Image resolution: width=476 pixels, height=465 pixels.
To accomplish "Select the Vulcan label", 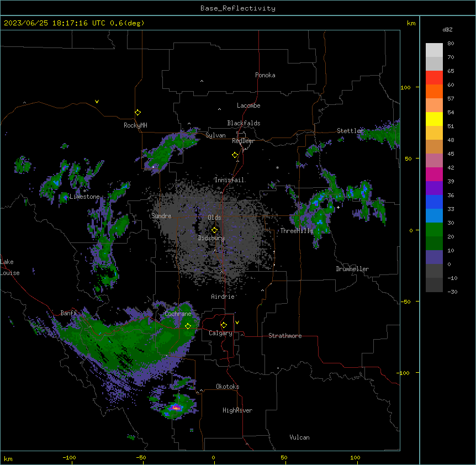I will pyautogui.click(x=299, y=437).
